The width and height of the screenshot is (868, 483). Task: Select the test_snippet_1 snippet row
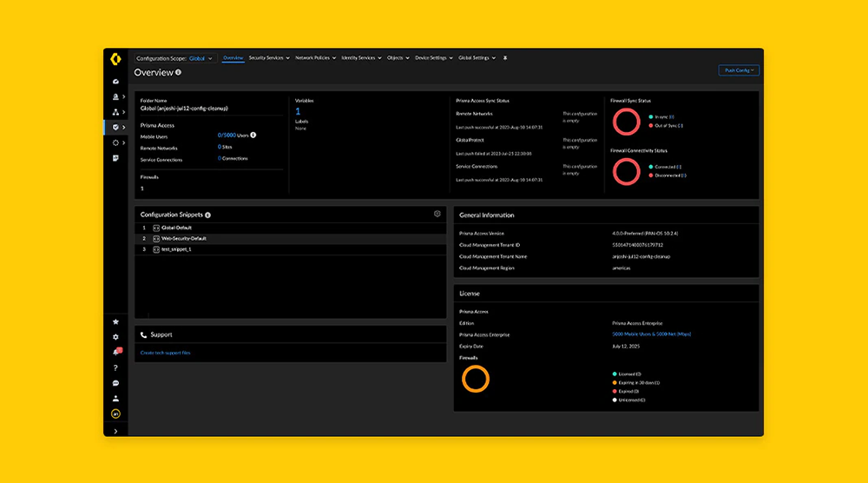[291, 249]
